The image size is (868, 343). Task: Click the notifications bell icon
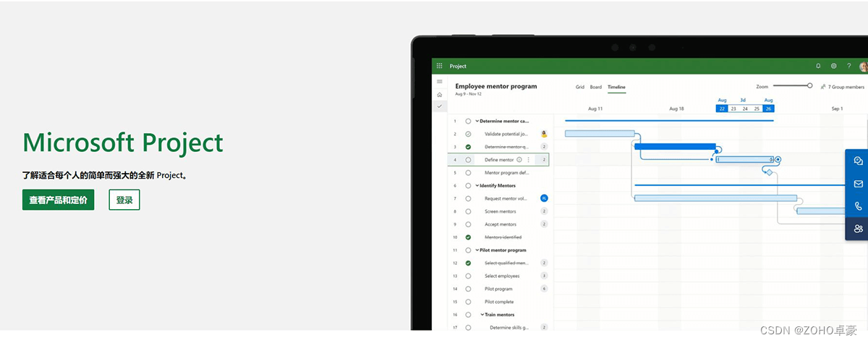click(818, 66)
